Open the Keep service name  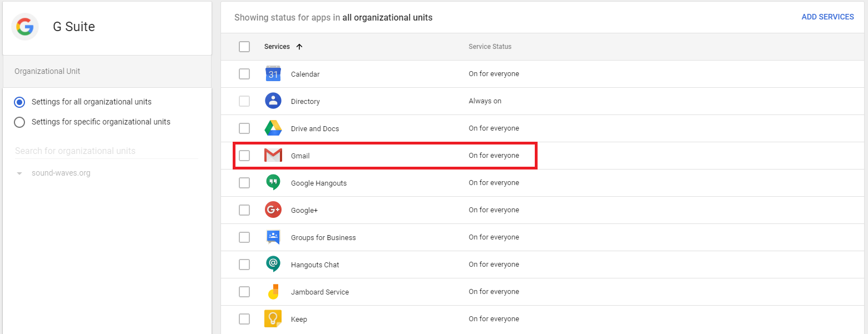tap(299, 320)
